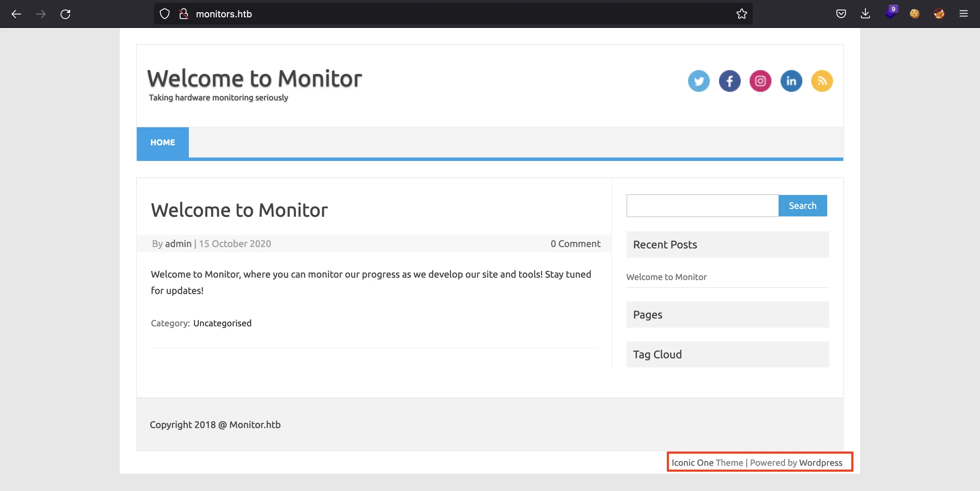Open the RSS feed icon
This screenshot has height=491, width=980.
822,81
